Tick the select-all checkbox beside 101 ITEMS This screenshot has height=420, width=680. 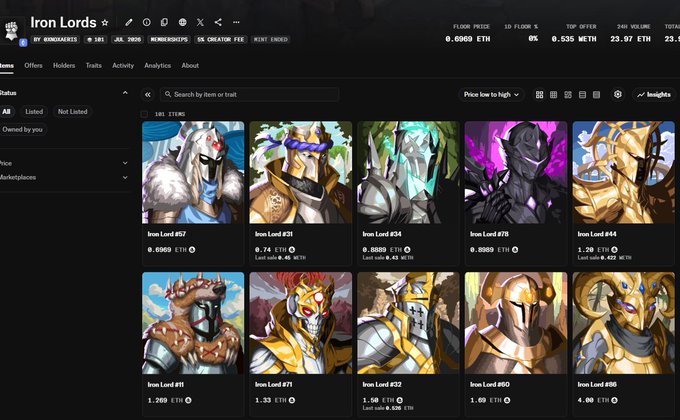[x=144, y=114]
